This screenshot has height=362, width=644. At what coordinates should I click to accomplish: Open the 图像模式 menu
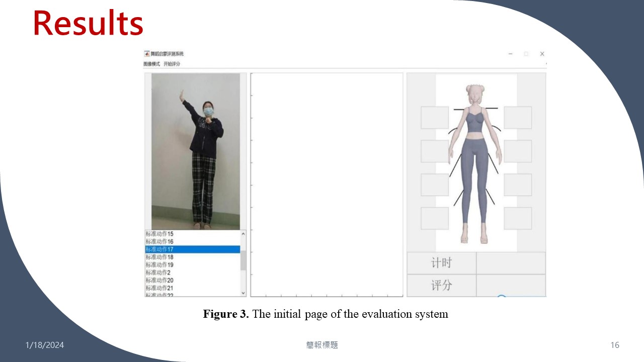[151, 64]
